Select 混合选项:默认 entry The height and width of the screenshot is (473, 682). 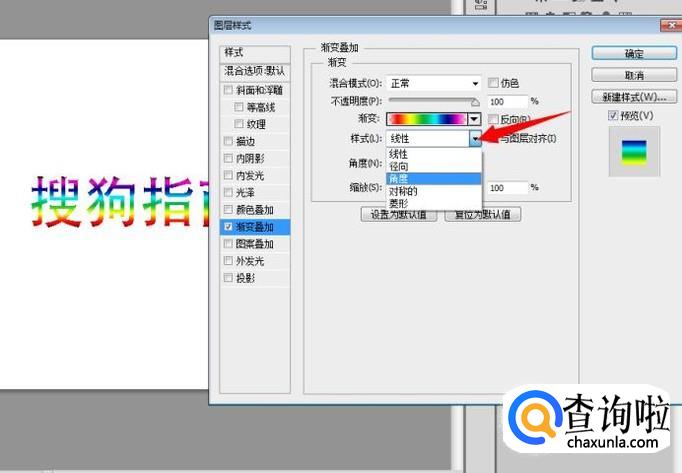pos(255,71)
